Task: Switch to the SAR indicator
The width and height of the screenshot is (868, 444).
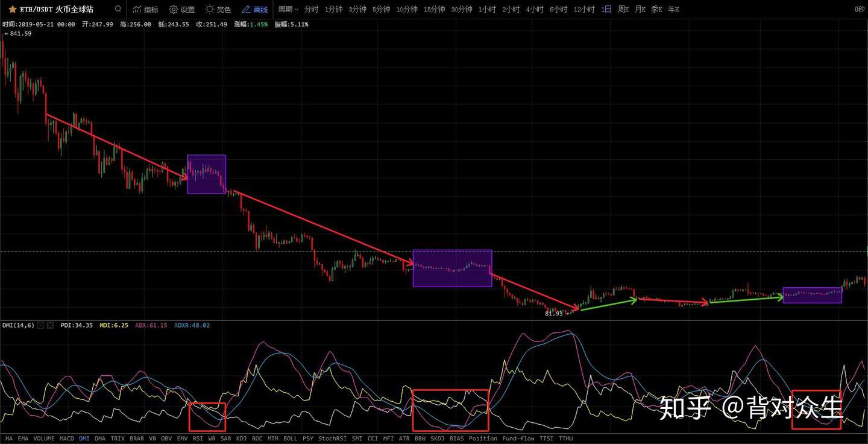Action: [225, 439]
